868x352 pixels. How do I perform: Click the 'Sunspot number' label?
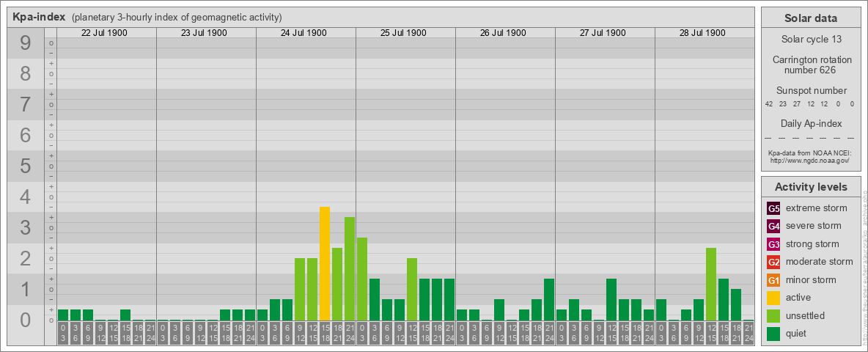(811, 91)
